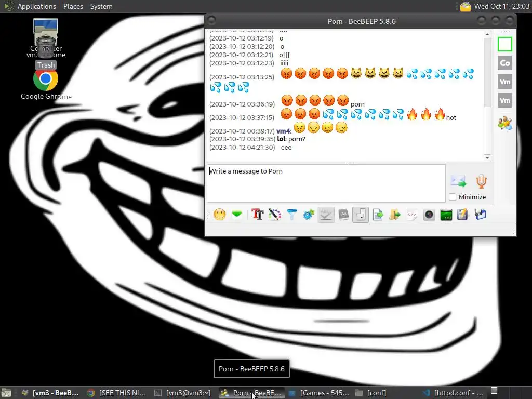Click the message 'lol: porn?'
Viewport: 532px width, 399px height.
(291, 139)
